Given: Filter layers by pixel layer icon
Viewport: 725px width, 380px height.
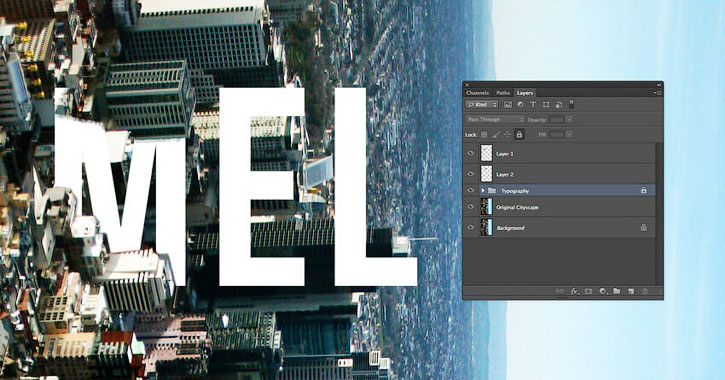Looking at the screenshot, I should [508, 105].
